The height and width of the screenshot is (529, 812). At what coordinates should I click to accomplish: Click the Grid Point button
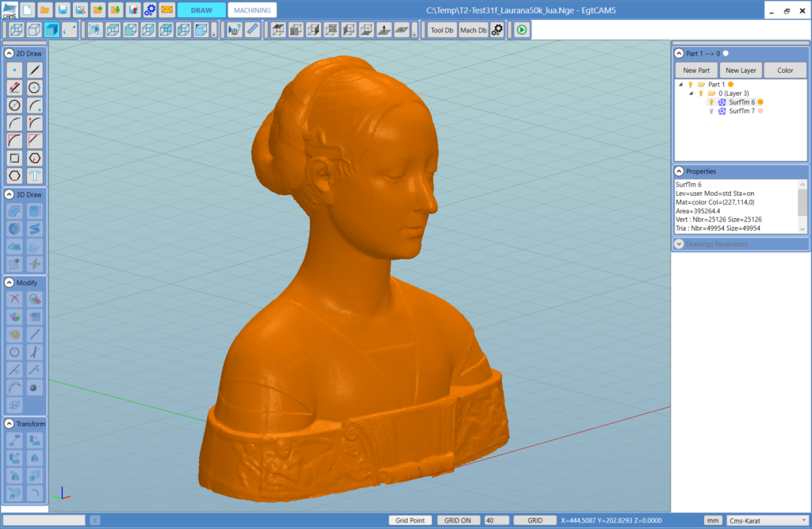[410, 520]
